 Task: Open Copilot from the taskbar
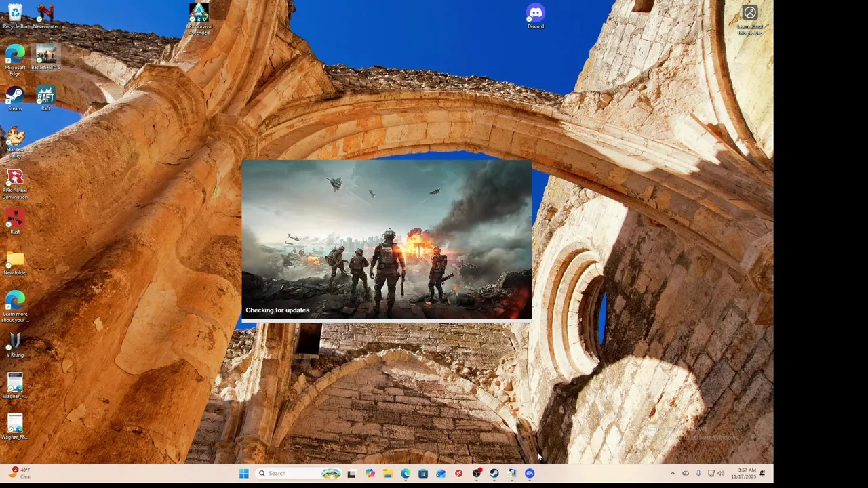[370, 473]
